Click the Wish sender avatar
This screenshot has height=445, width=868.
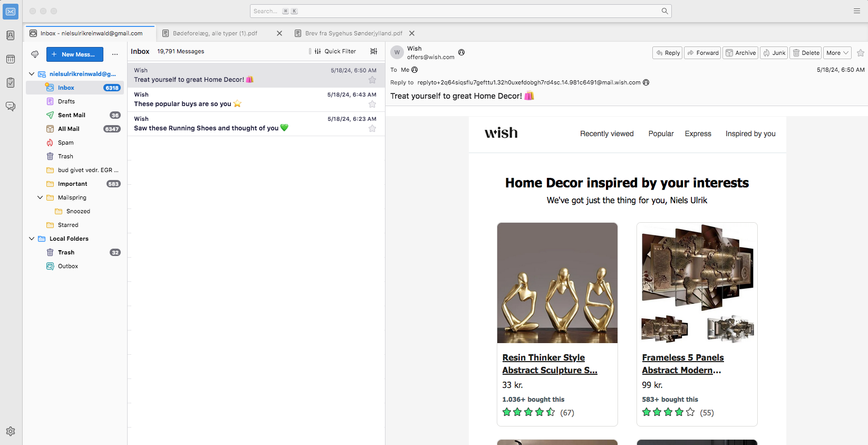coord(397,52)
